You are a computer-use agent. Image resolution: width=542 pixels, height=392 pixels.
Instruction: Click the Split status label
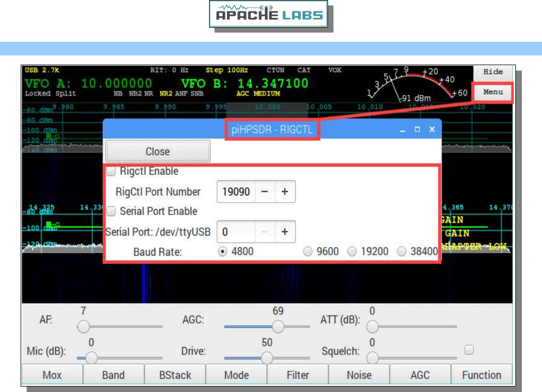coord(65,94)
